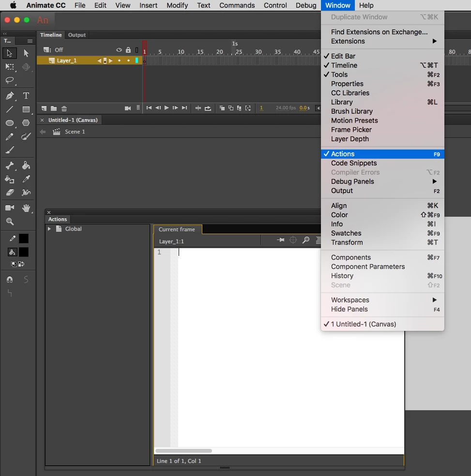Open the Modify menu

click(x=177, y=5)
